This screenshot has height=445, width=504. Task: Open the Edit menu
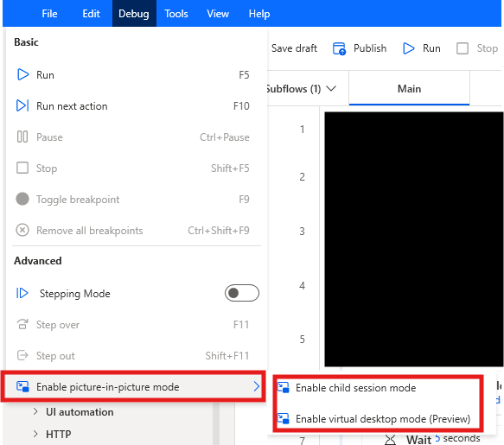[x=91, y=14]
